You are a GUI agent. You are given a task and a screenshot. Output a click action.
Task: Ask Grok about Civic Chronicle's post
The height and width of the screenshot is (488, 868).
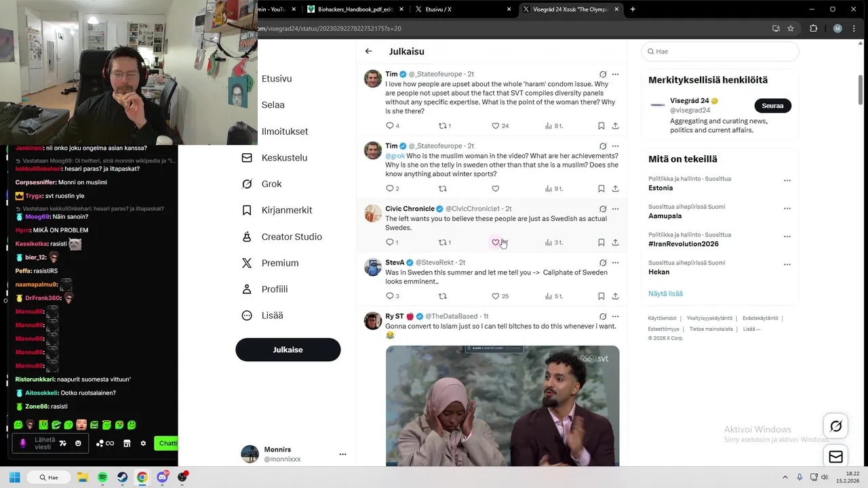(602, 209)
